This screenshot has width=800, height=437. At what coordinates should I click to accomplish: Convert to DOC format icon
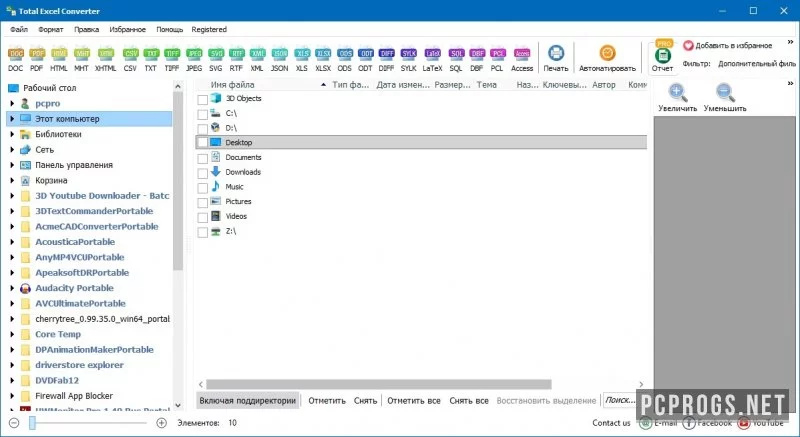16,54
